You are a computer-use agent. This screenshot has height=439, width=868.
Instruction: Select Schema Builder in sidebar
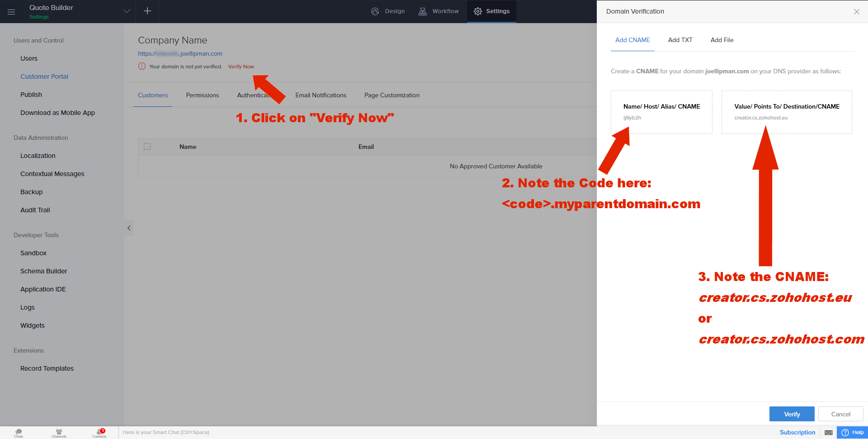tap(44, 271)
